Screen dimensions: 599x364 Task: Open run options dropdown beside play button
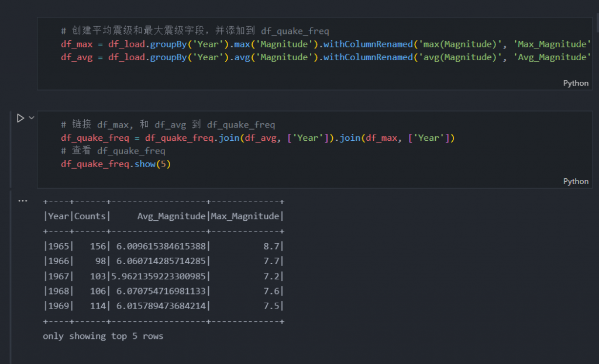click(x=32, y=118)
